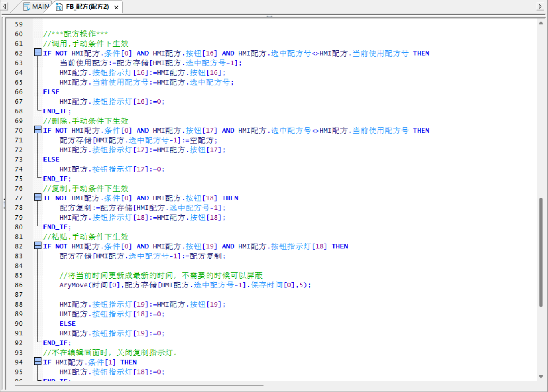Click the vertical scrollbar up arrow

pos(541,23)
